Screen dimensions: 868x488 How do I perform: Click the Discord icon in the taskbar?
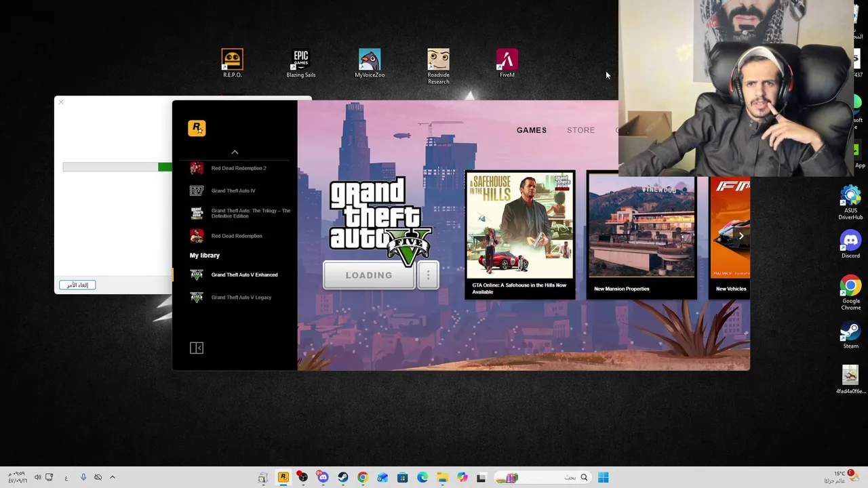point(323,477)
